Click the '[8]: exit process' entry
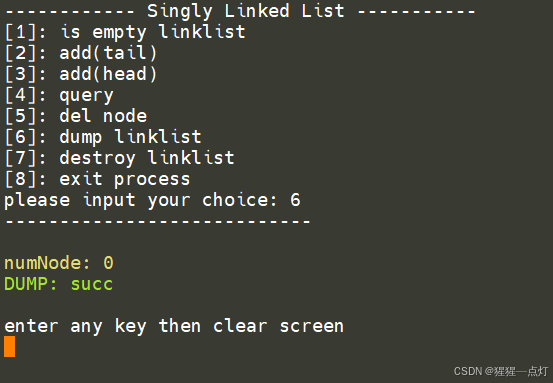This screenshot has height=383, width=553. (x=97, y=179)
